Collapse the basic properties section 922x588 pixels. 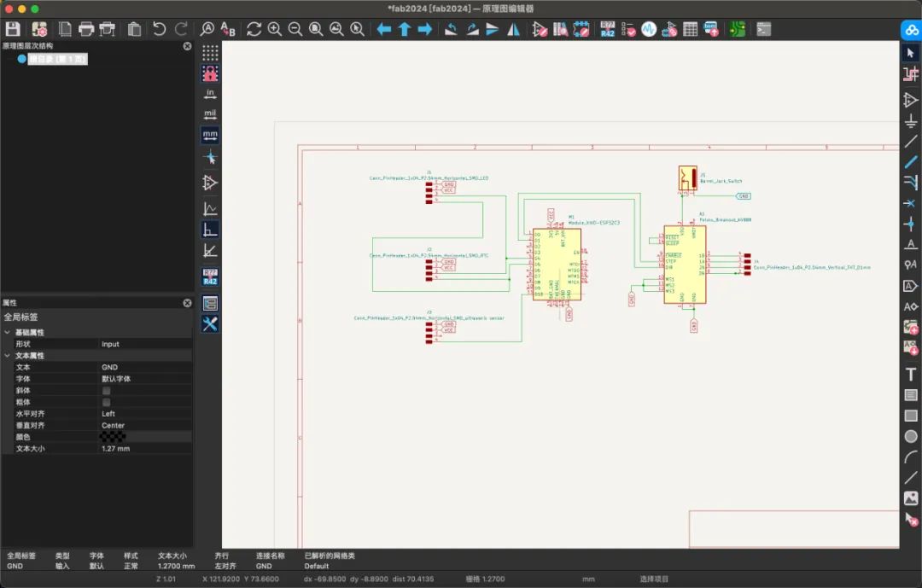click(x=7, y=332)
